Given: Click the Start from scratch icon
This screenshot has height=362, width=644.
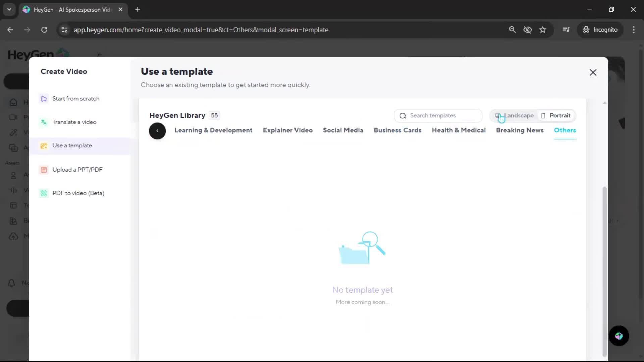Looking at the screenshot, I should click(x=44, y=99).
